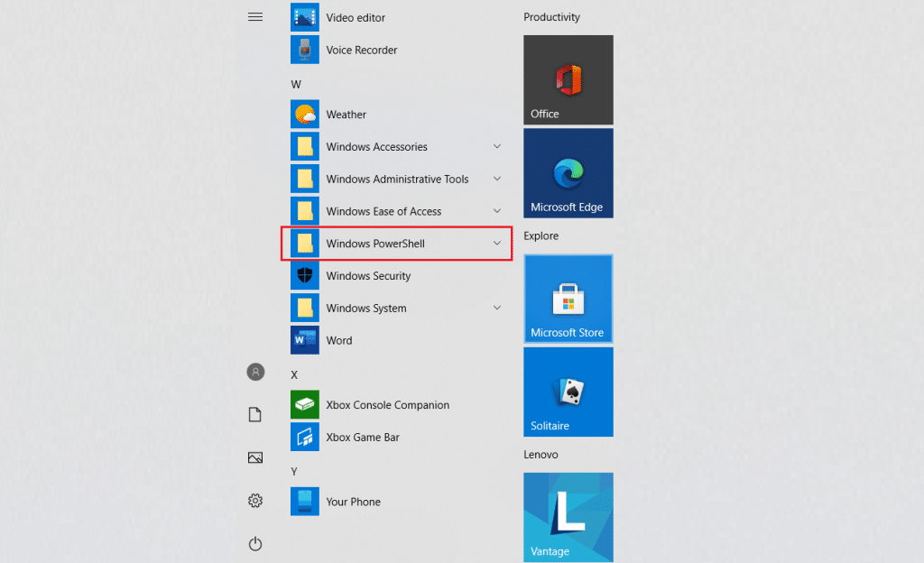Image resolution: width=924 pixels, height=563 pixels.
Task: Open Pictures from the sidebar icon
Action: (255, 457)
